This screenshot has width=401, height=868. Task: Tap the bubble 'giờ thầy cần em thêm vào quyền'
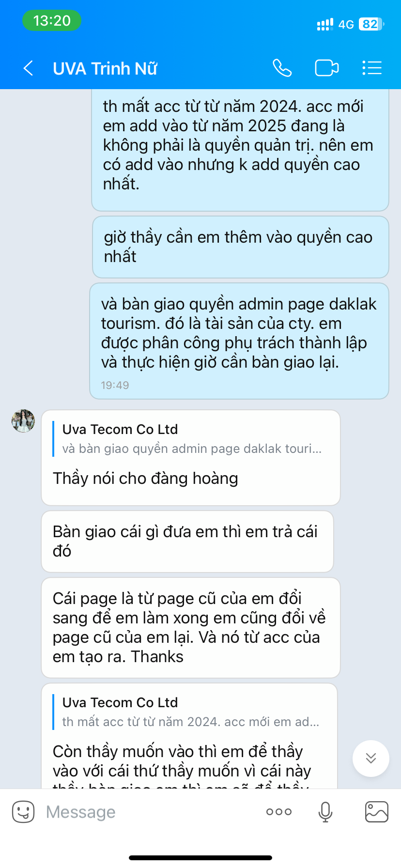(x=241, y=247)
